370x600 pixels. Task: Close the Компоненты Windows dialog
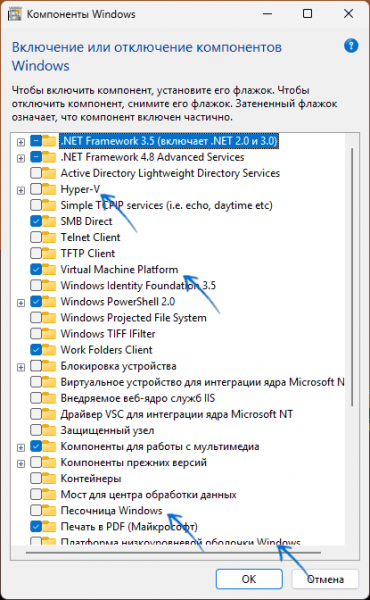348,14
